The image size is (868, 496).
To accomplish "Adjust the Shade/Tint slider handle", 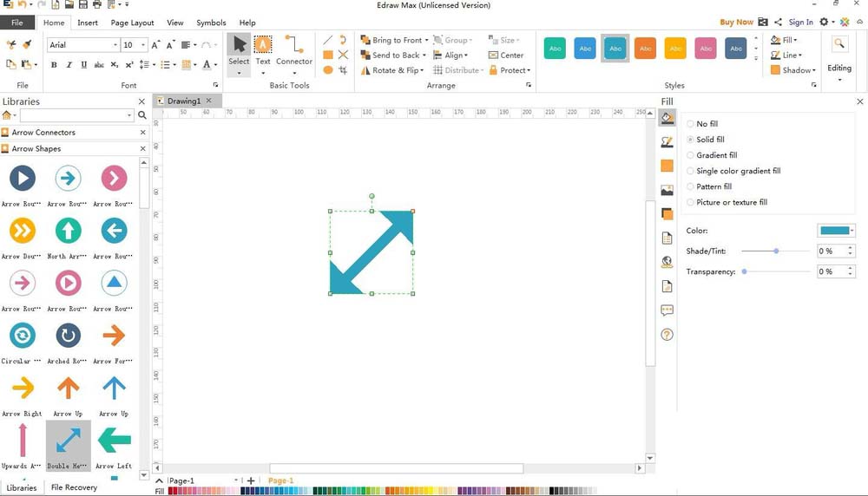I will [x=776, y=251].
